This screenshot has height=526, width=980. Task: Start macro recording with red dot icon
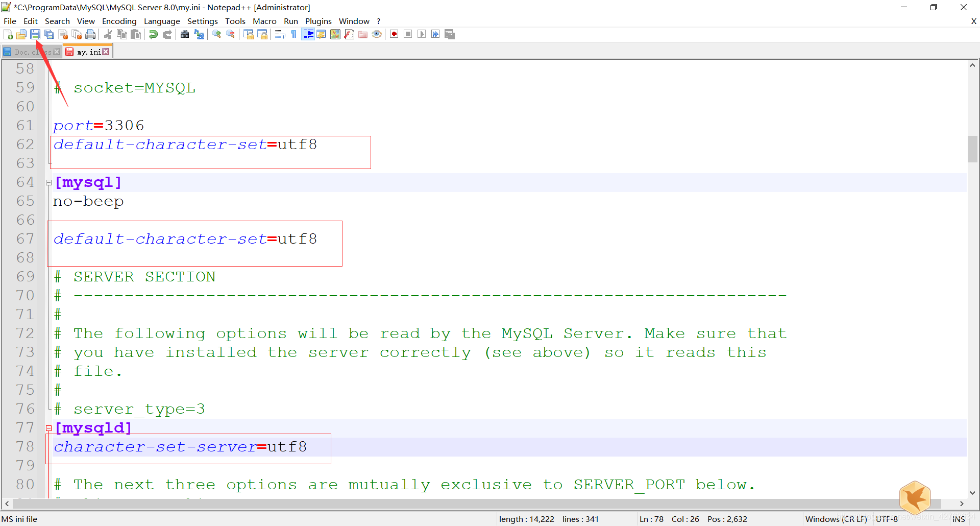point(394,34)
